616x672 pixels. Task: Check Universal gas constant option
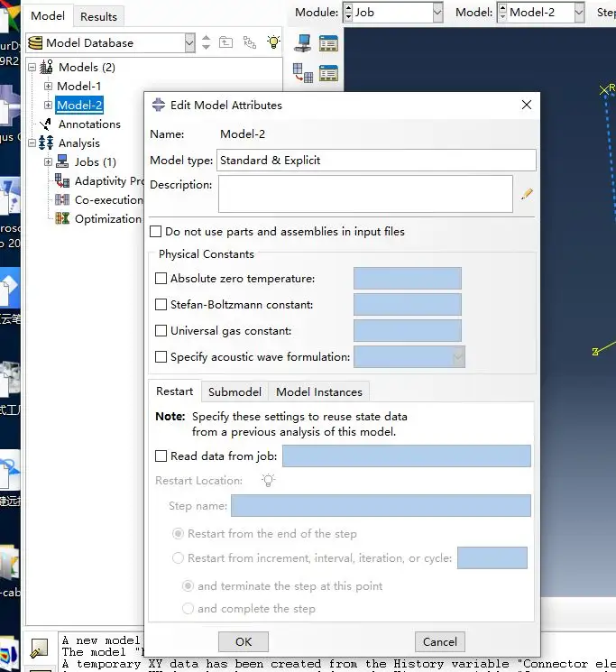[161, 330]
